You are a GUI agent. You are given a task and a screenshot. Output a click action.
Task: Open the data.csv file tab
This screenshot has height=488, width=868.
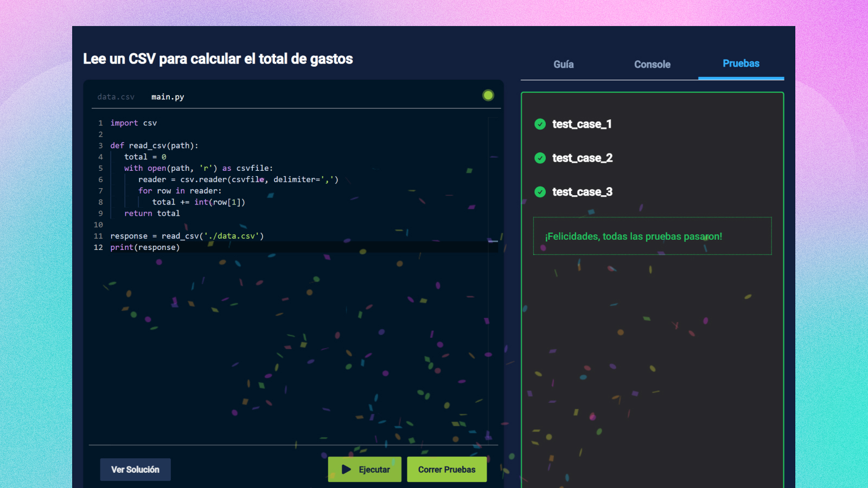click(x=116, y=97)
